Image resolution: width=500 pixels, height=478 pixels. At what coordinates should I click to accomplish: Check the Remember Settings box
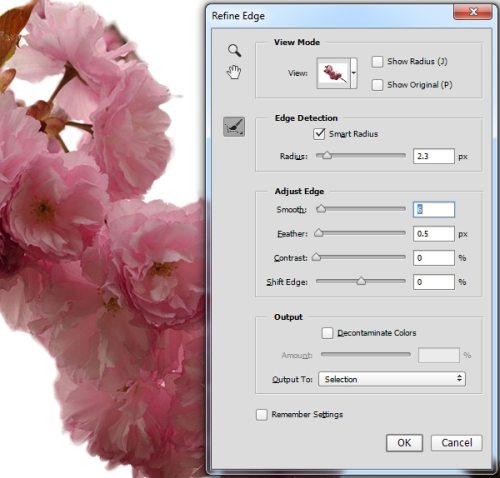coord(262,415)
